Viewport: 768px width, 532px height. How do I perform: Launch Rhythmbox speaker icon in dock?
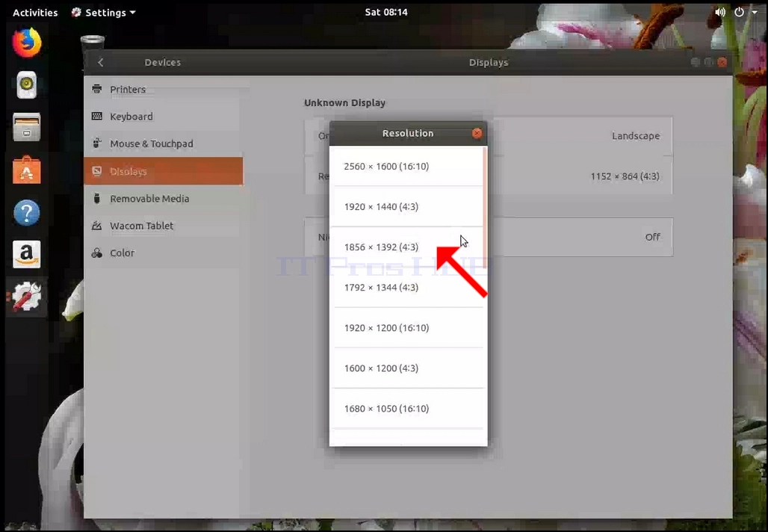click(26, 84)
